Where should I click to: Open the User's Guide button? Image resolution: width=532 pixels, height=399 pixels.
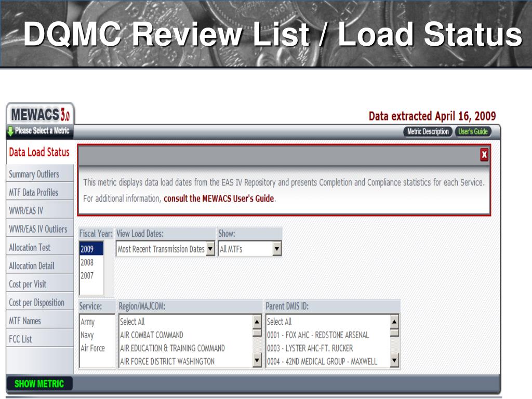tap(473, 131)
